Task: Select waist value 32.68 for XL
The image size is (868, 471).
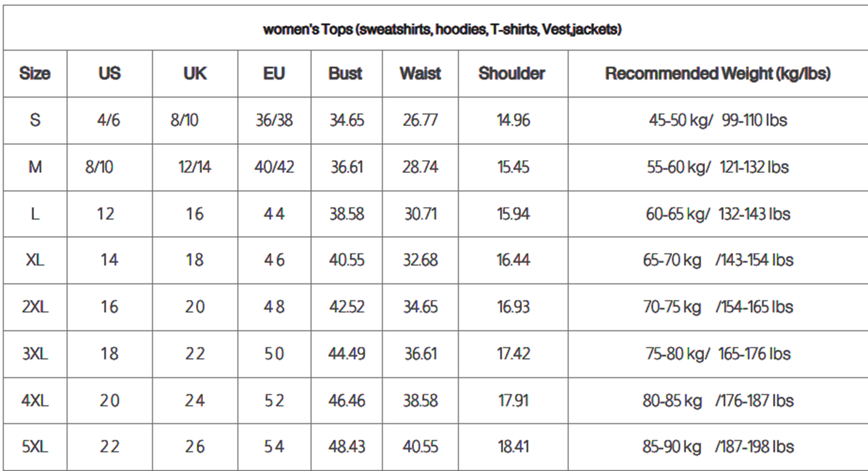Action: point(420,260)
